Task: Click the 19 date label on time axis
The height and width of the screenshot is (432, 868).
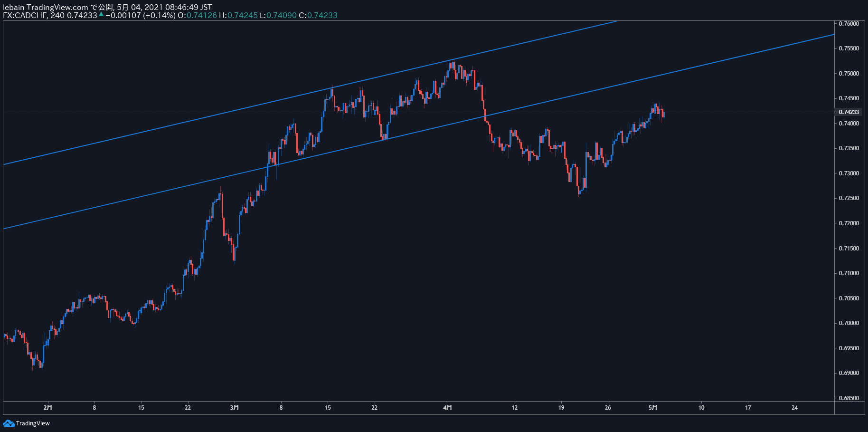Action: [561, 407]
